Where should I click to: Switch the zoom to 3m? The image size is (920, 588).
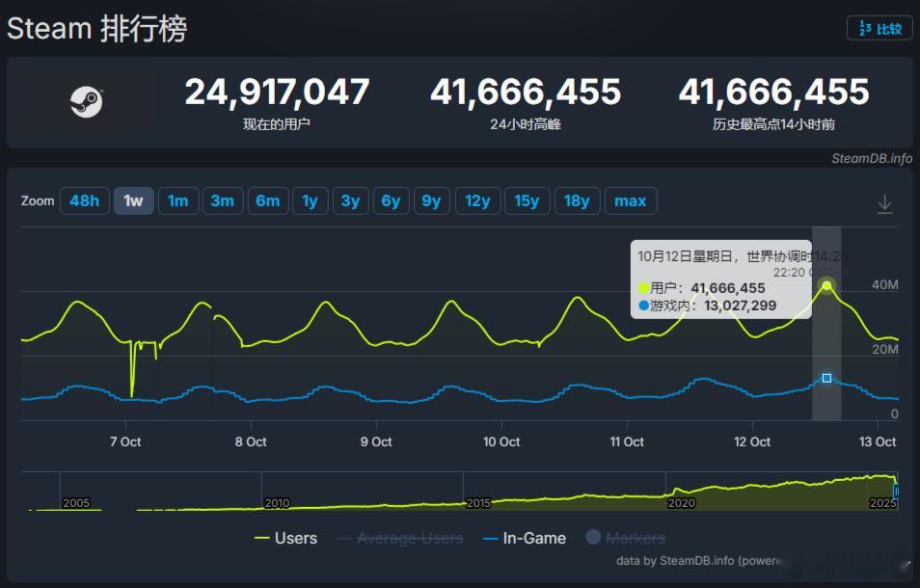[x=223, y=201]
